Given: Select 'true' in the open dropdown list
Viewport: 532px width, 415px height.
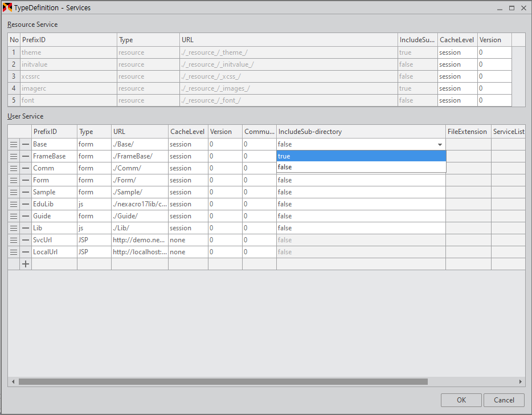Looking at the screenshot, I should (x=361, y=156).
